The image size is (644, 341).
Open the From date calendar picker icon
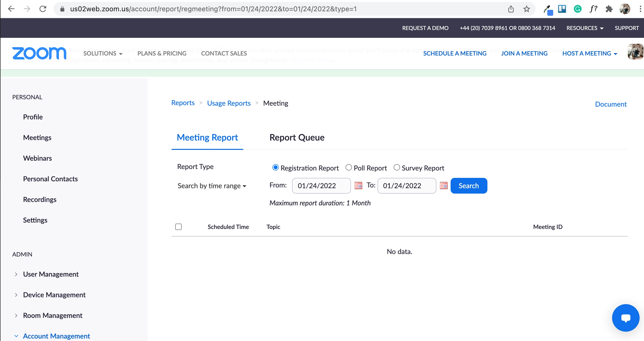[x=358, y=185]
